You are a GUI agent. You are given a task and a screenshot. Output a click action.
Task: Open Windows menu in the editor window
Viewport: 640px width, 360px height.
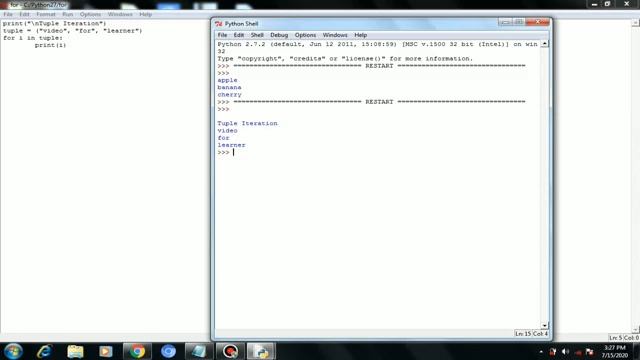120,14
